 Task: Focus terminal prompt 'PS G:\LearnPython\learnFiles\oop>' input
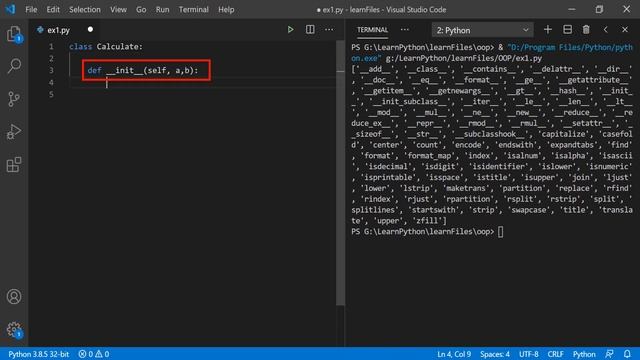(500, 231)
